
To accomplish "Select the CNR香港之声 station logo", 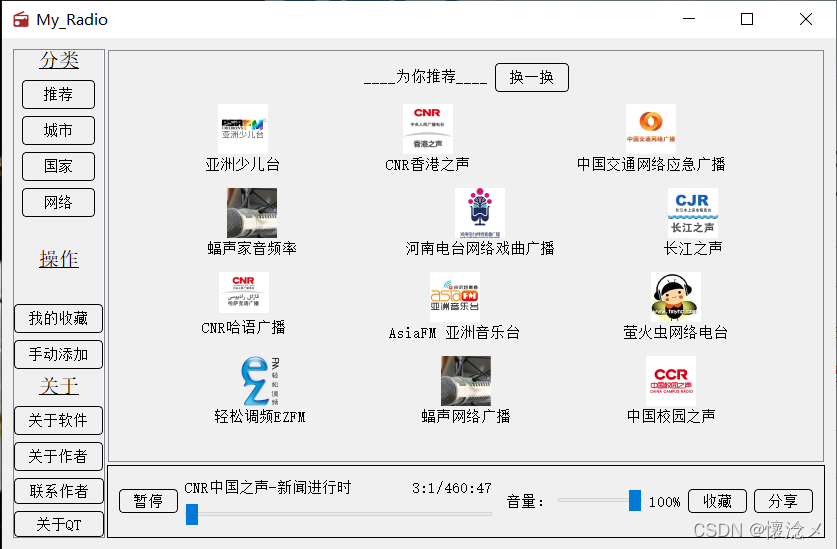I will (428, 129).
